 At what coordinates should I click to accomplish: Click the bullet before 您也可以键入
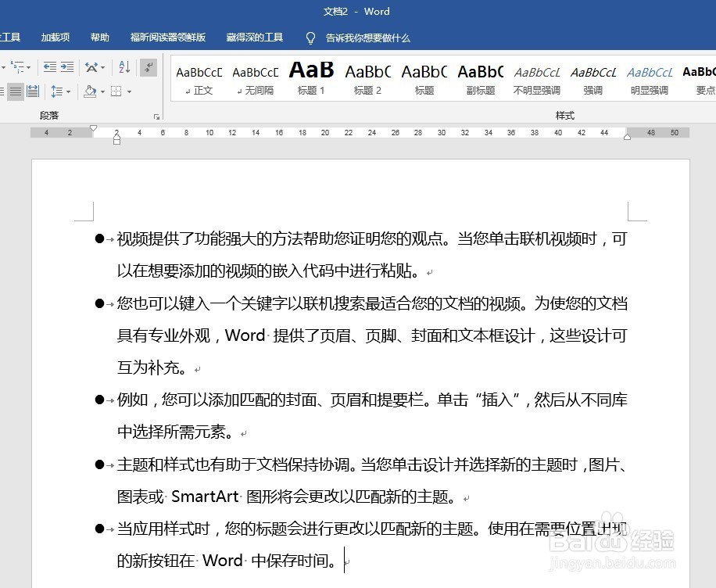click(99, 303)
